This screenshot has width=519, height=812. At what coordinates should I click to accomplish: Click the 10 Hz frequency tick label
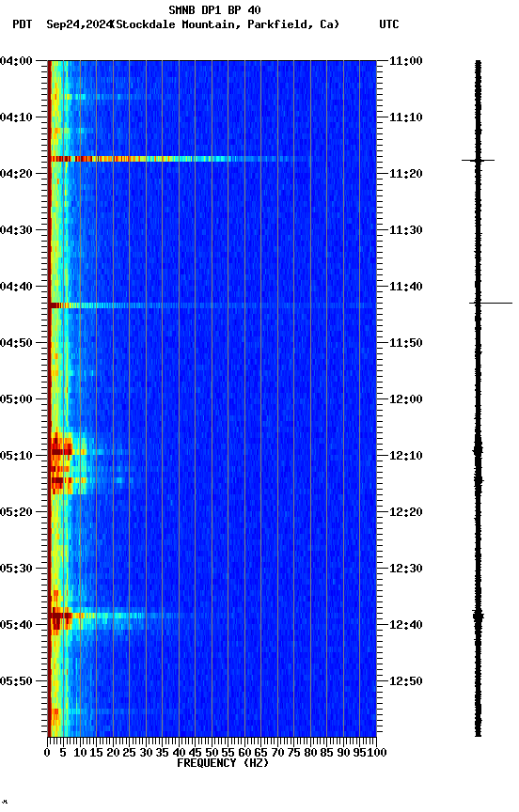80,753
